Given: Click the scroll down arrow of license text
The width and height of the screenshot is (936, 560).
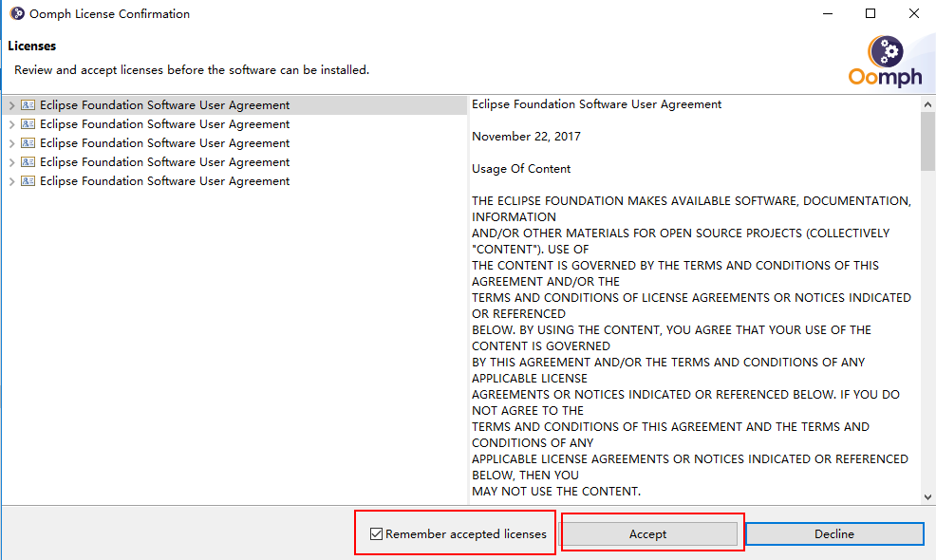Looking at the screenshot, I should point(927,496).
